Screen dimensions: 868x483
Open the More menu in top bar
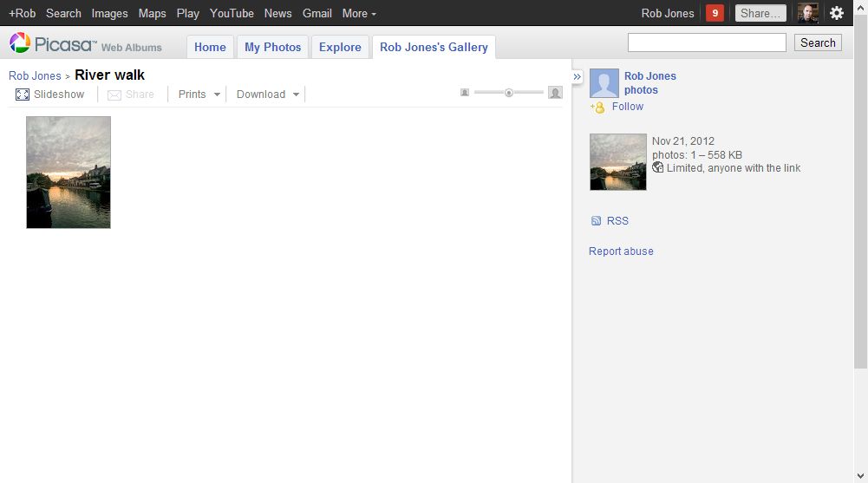coord(359,13)
